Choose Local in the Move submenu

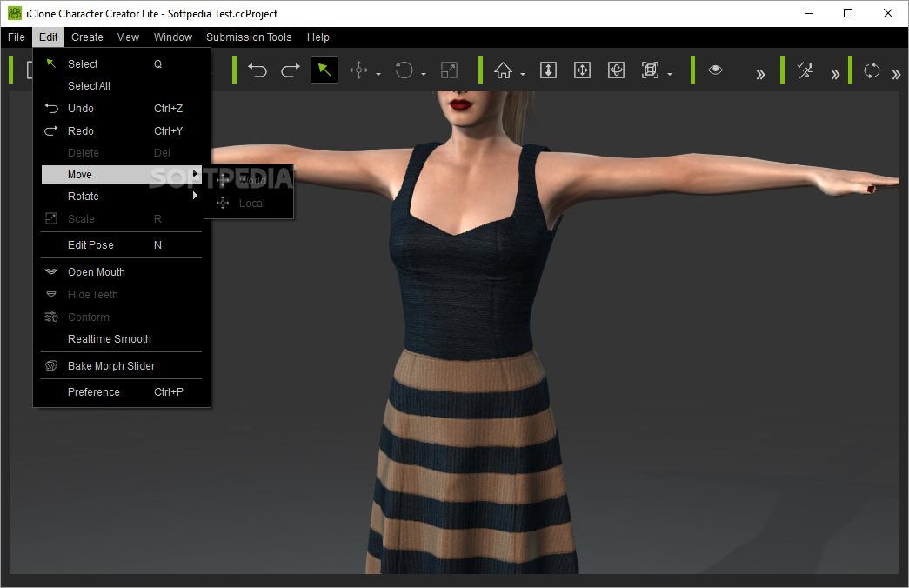pyautogui.click(x=249, y=203)
